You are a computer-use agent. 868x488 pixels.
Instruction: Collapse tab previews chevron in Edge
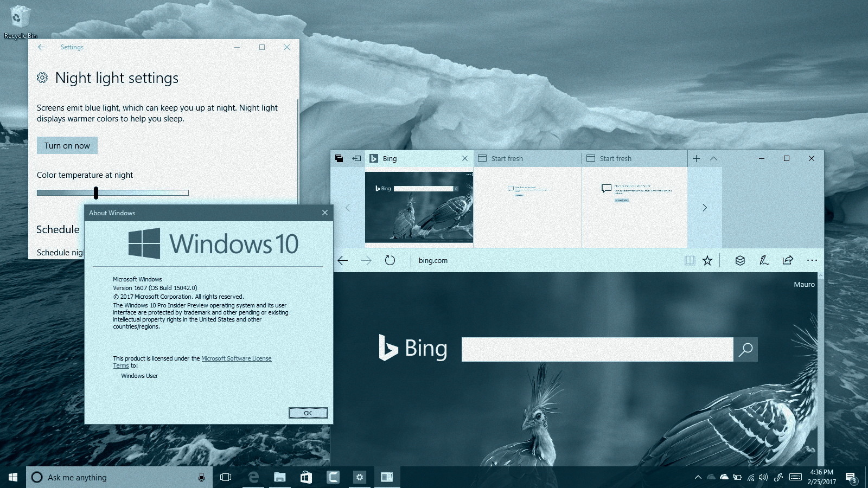point(714,158)
